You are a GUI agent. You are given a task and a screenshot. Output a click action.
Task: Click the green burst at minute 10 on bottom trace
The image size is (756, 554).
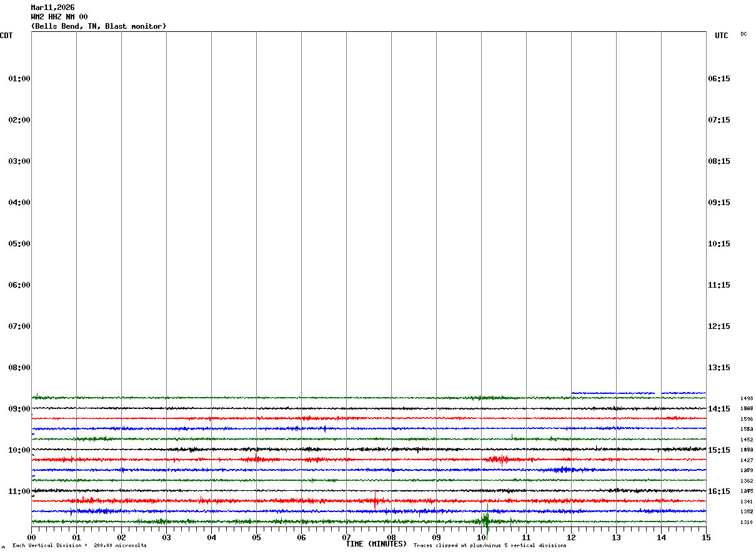click(485, 520)
